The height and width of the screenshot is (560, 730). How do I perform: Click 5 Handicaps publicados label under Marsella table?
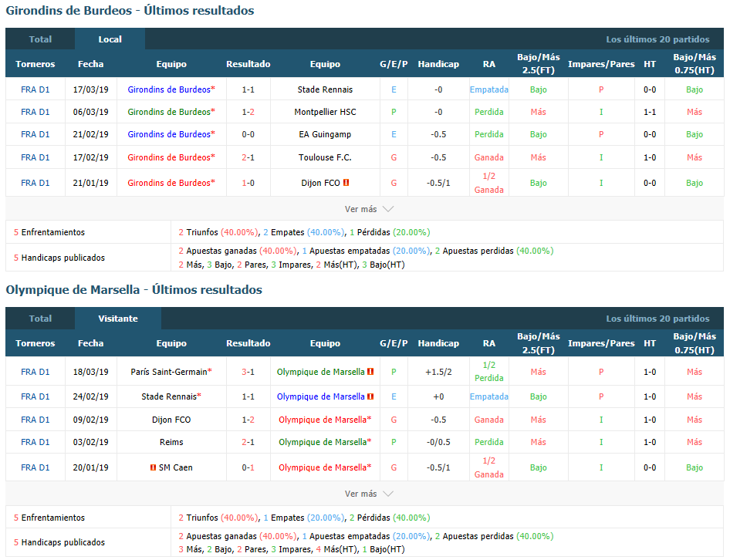(x=59, y=541)
